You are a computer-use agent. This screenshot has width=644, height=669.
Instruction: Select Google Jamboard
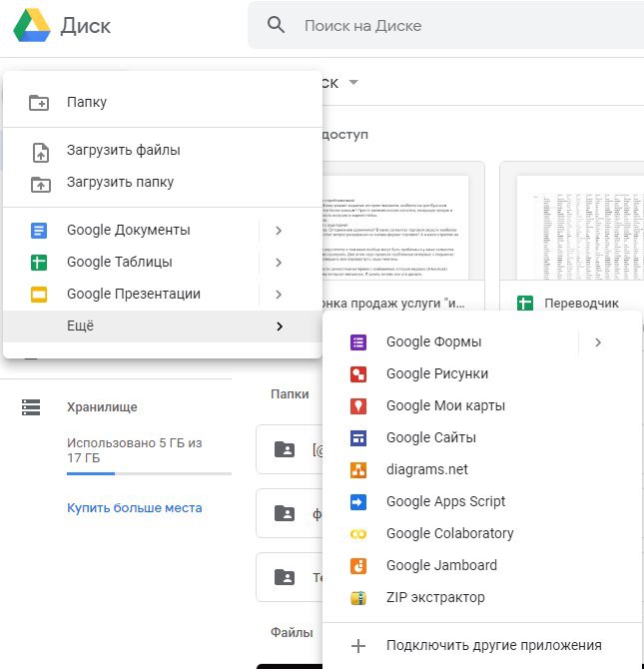482,566
